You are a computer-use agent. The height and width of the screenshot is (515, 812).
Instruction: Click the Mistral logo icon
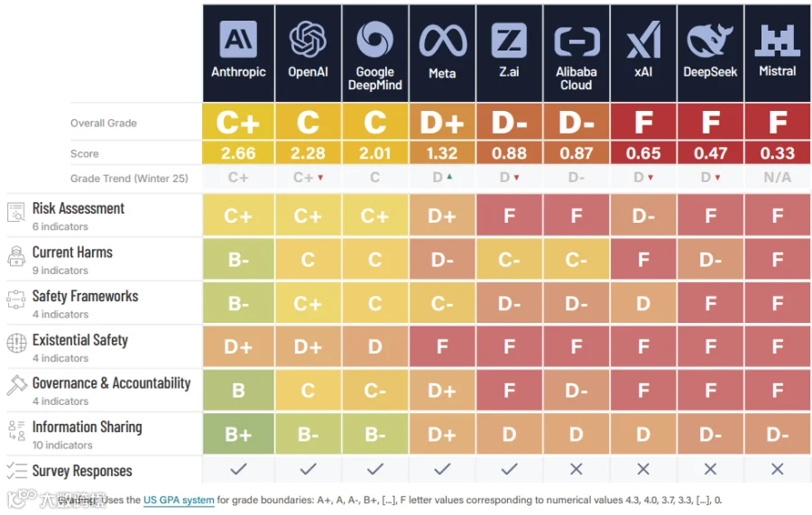[778, 40]
